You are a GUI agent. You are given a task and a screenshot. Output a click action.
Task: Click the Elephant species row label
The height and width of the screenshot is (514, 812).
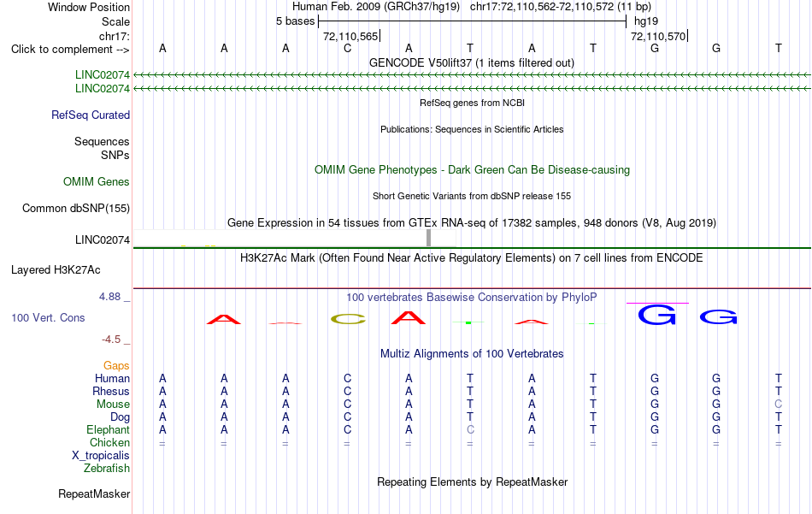point(109,430)
